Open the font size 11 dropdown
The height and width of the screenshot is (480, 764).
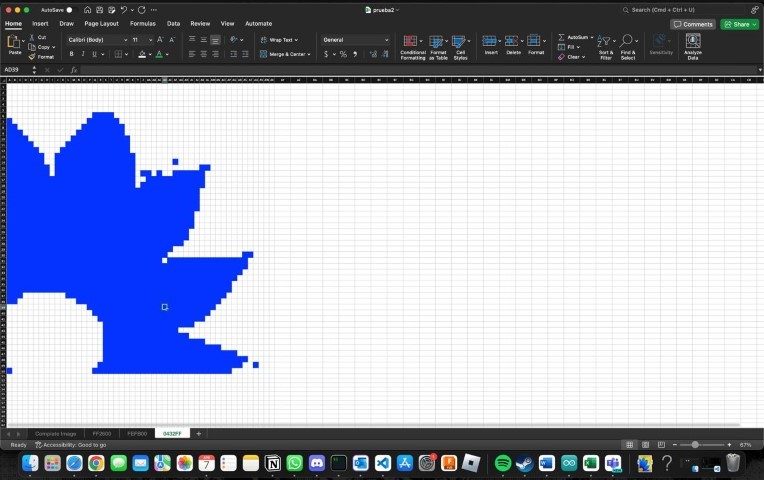pyautogui.click(x=151, y=40)
